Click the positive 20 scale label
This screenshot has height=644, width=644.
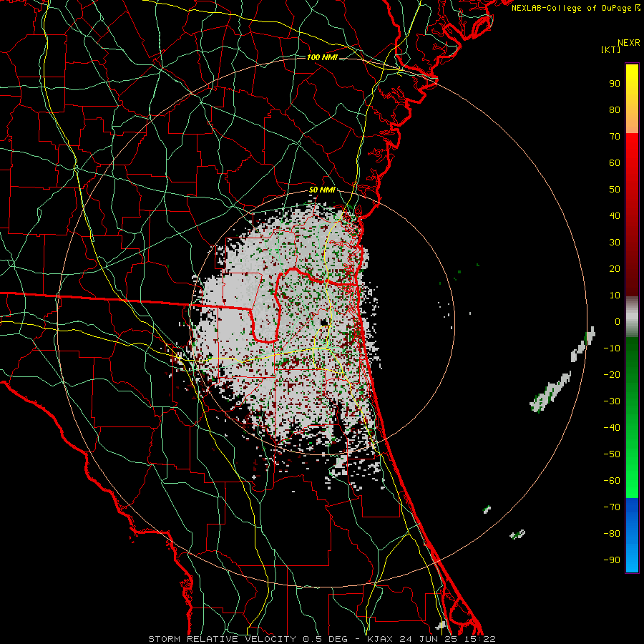615,268
